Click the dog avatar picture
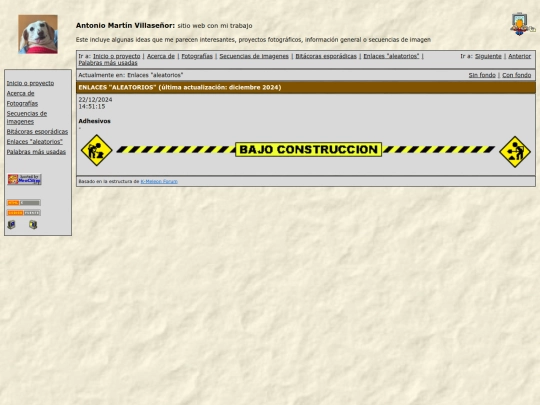Viewport: 540px width, 405px height. coord(38,34)
